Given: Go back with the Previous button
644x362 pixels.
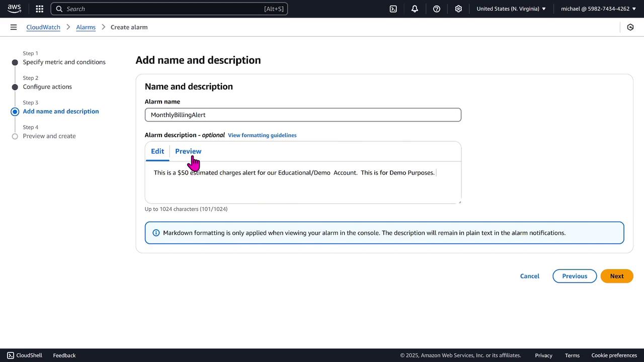Looking at the screenshot, I should 574,276.
